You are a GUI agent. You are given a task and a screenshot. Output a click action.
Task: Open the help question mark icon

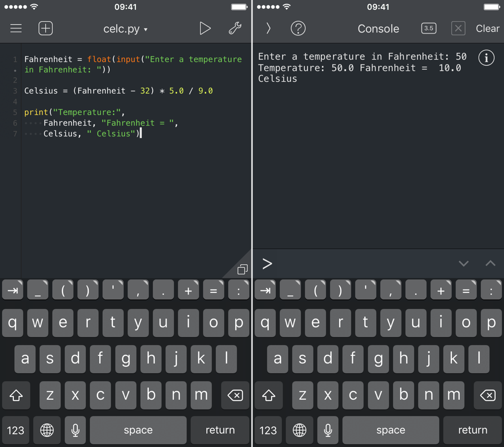click(298, 28)
